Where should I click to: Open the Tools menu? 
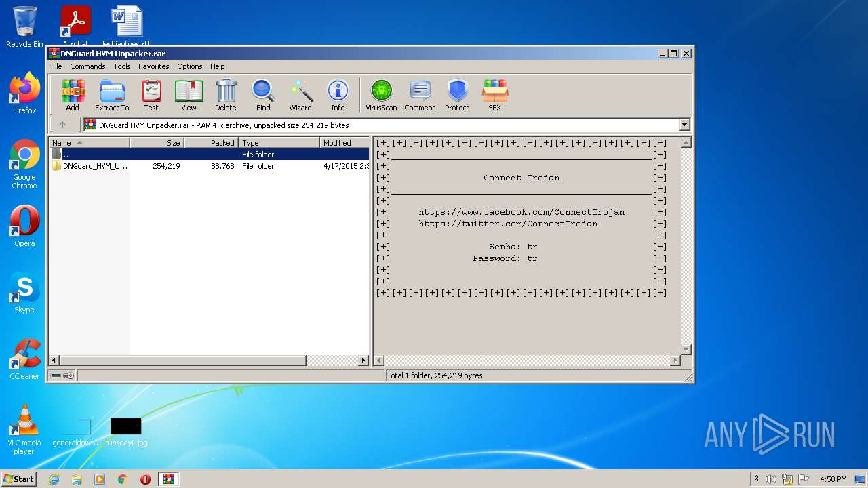122,66
